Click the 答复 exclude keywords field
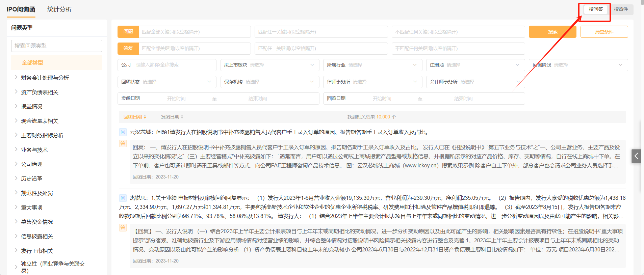Screen dimensions: 644x275 click(x=458, y=48)
